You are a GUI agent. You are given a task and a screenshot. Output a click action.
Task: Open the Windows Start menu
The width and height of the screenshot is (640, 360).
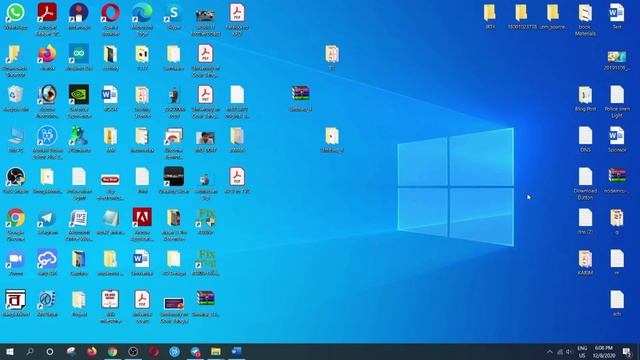pos(10,351)
